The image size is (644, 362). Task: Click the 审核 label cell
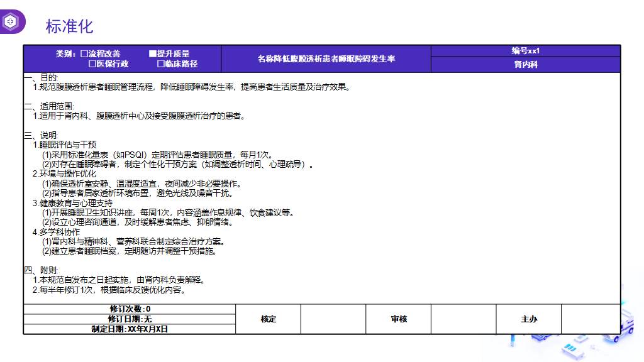coord(399,319)
